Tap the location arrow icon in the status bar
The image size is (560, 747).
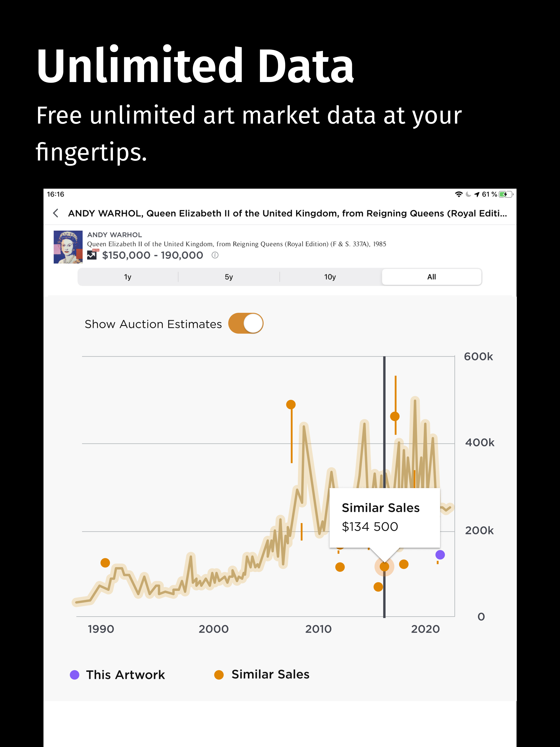pyautogui.click(x=477, y=194)
